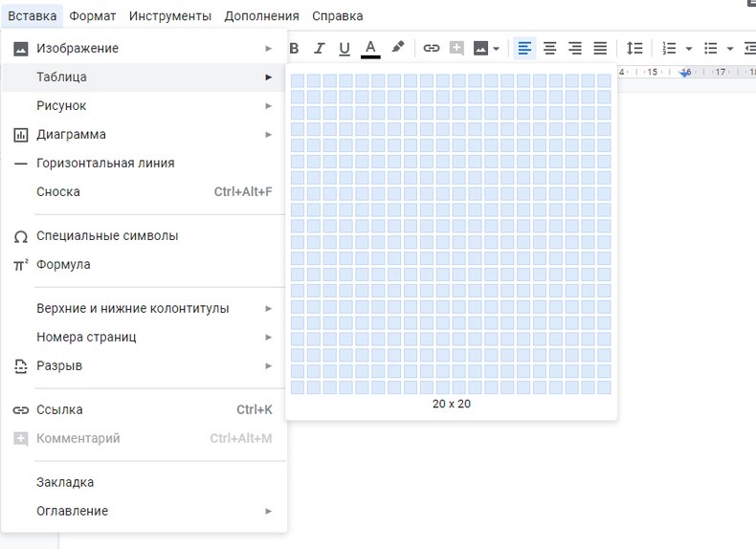The height and width of the screenshot is (549, 756).
Task: Center align the text
Action: (550, 48)
